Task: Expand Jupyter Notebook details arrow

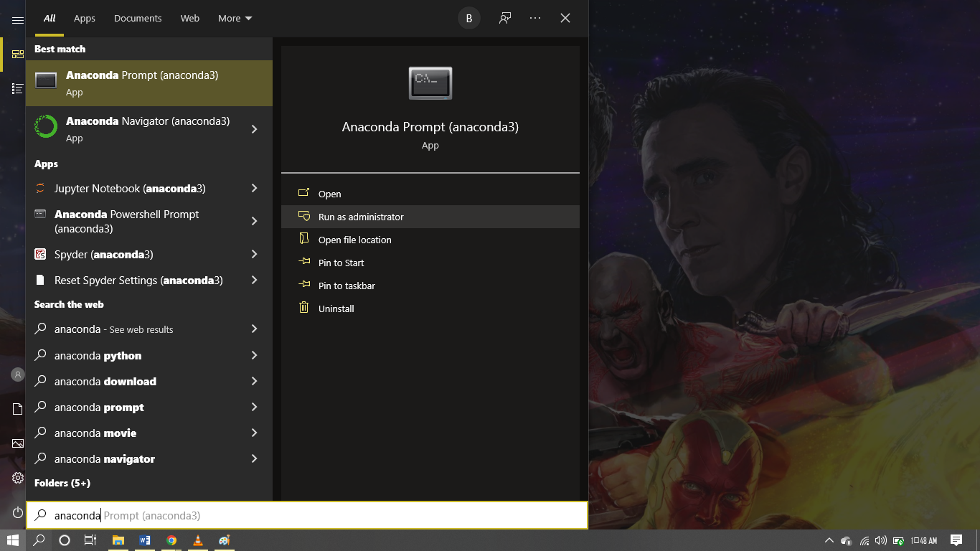Action: point(255,189)
